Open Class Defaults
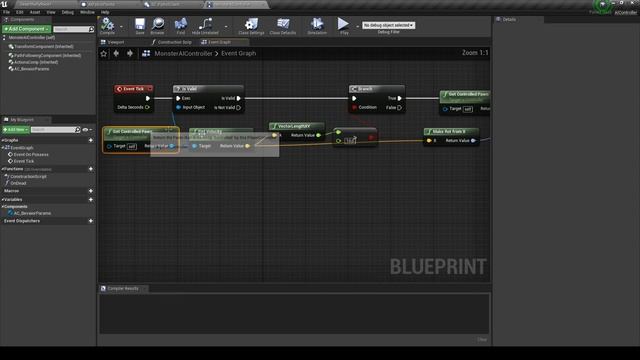Viewport: 640px width, 360px height. click(x=282, y=25)
